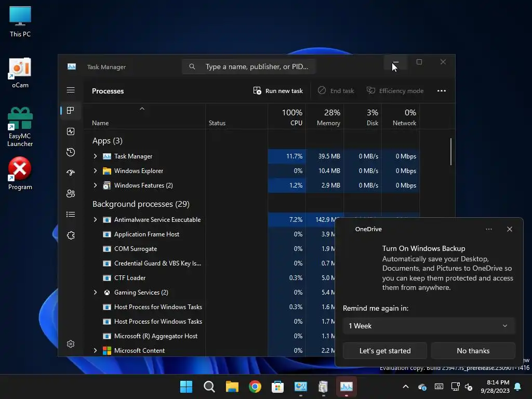Image resolution: width=532 pixels, height=399 pixels.
Task: Open the Performance page icon in sidebar
Action: (x=71, y=131)
